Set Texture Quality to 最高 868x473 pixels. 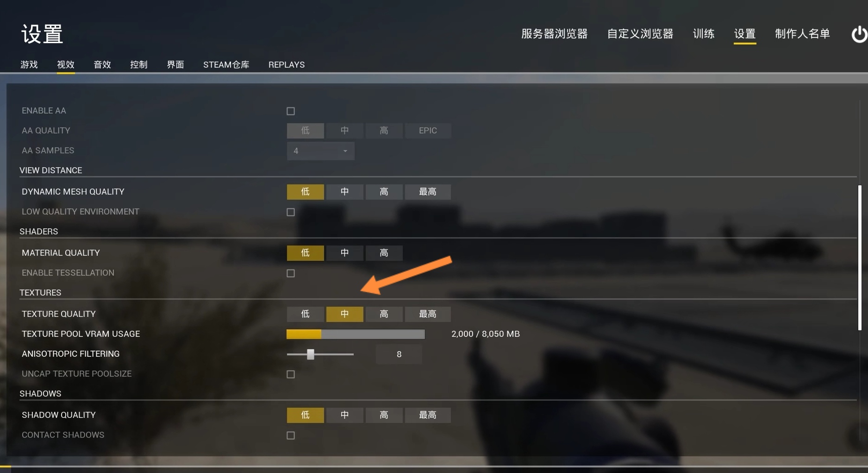(428, 314)
